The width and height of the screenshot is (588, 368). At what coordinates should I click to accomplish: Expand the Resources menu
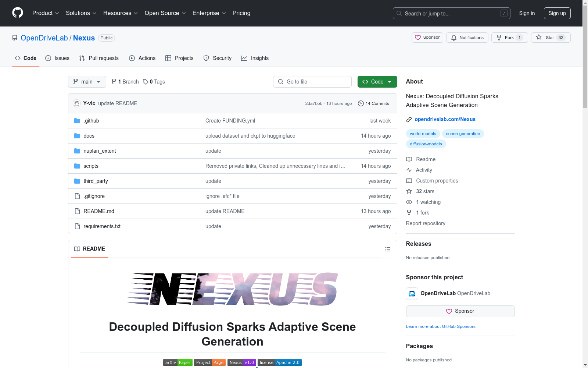(x=121, y=13)
